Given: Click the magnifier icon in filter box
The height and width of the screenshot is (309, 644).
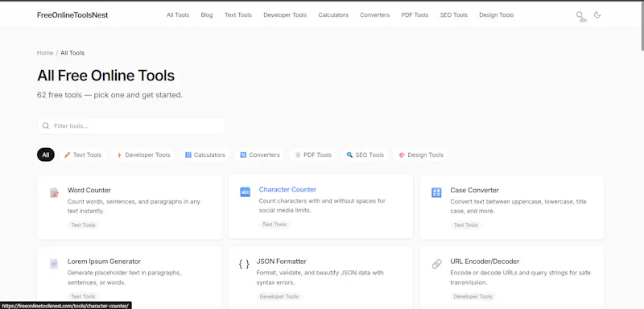Looking at the screenshot, I should [x=46, y=126].
